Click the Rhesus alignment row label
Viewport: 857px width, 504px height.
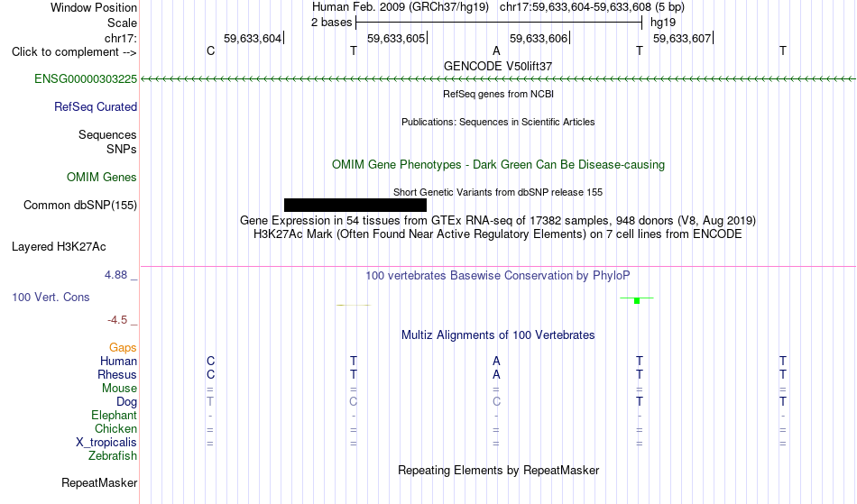pyautogui.click(x=117, y=374)
